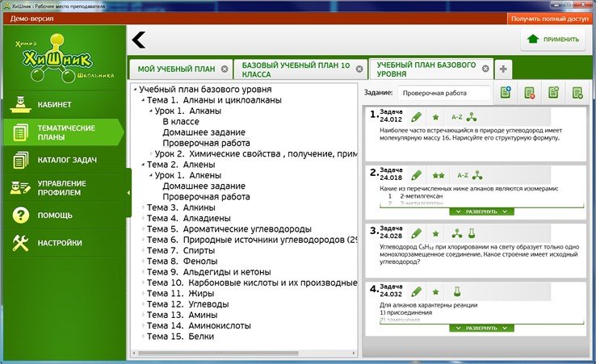The width and height of the screenshot is (596, 364).
Task: Open Помощь question mark item
Action: 64,215
